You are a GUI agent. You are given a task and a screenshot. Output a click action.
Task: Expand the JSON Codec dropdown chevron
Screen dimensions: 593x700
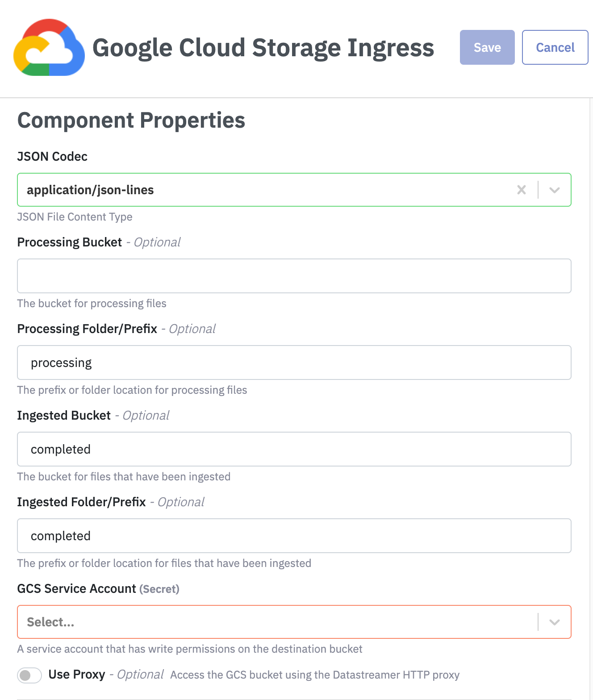(x=554, y=190)
